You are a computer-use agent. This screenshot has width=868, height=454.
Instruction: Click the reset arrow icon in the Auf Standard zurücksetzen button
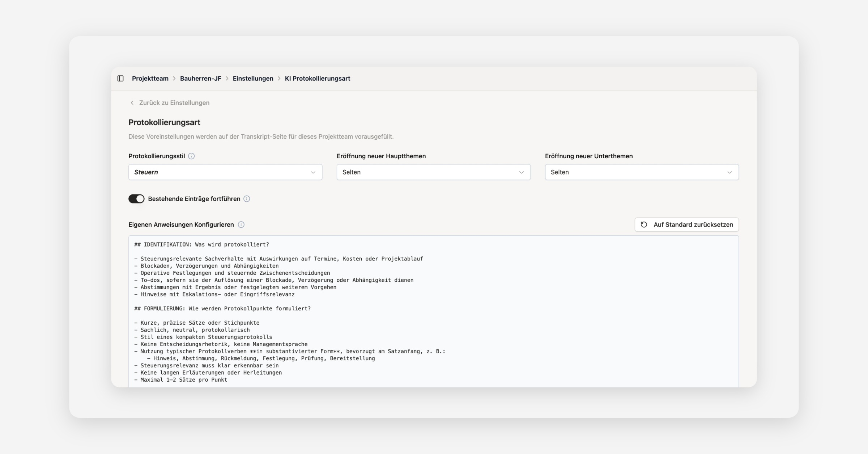click(644, 224)
